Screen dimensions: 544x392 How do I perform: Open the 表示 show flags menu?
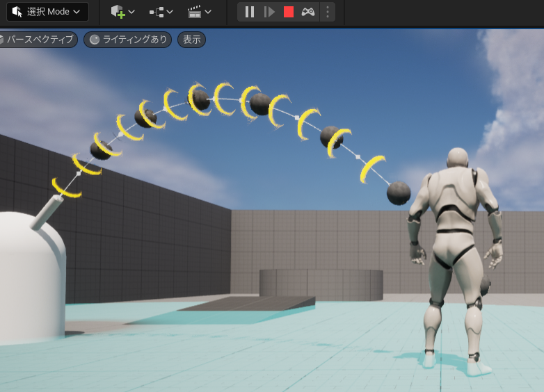coord(191,40)
